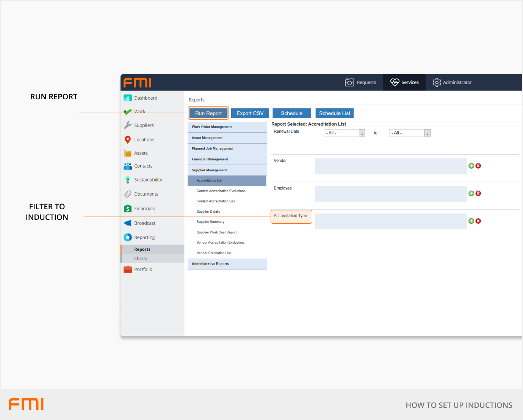Click the green add icon for Vendor
This screenshot has width=523, height=420.
coord(471,166)
